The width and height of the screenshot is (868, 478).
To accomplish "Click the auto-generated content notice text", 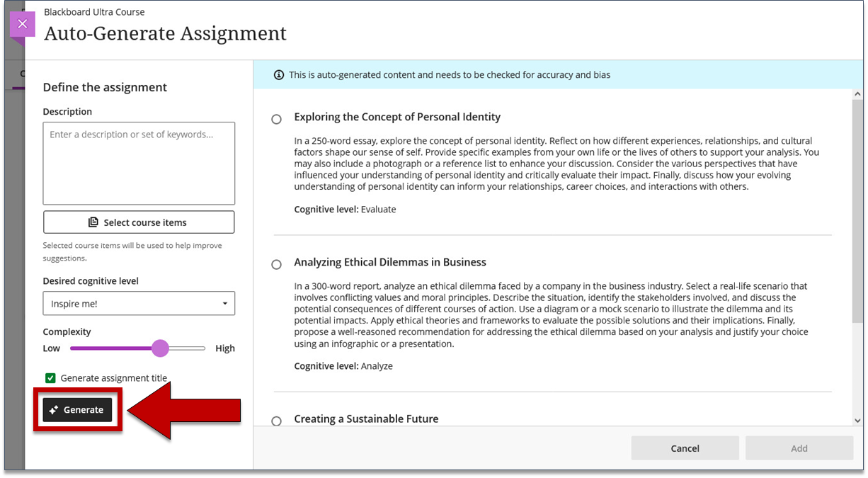I will pos(450,75).
